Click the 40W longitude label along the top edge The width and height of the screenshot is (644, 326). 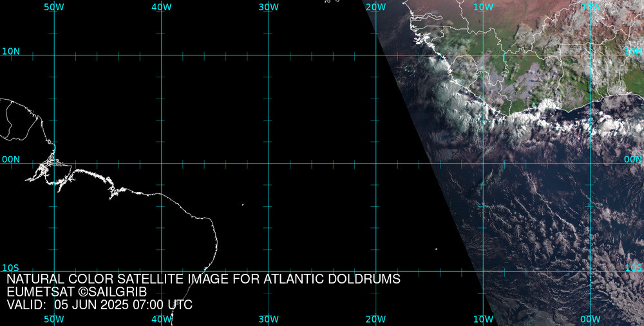point(162,7)
